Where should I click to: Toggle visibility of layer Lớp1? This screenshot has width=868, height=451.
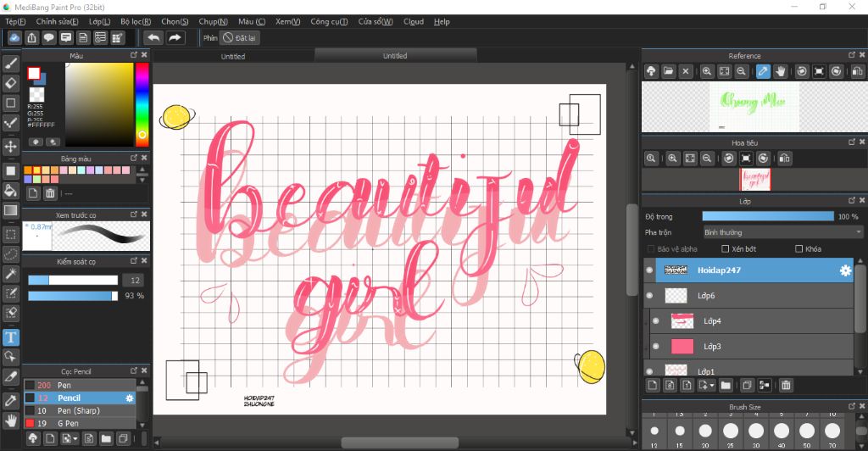click(x=649, y=370)
